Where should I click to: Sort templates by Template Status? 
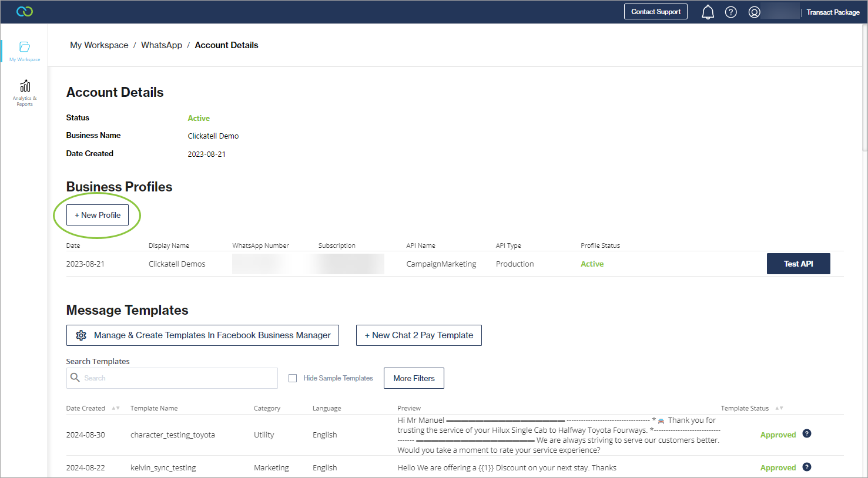tap(779, 408)
